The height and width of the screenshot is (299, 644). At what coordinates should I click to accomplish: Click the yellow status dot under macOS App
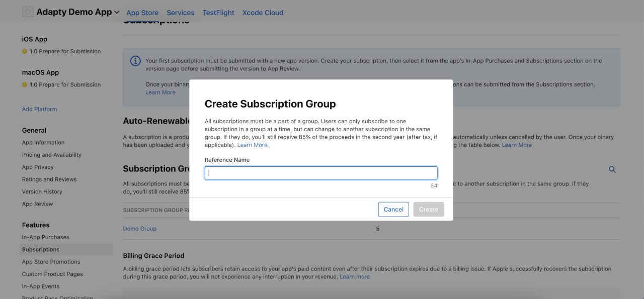[24, 84]
